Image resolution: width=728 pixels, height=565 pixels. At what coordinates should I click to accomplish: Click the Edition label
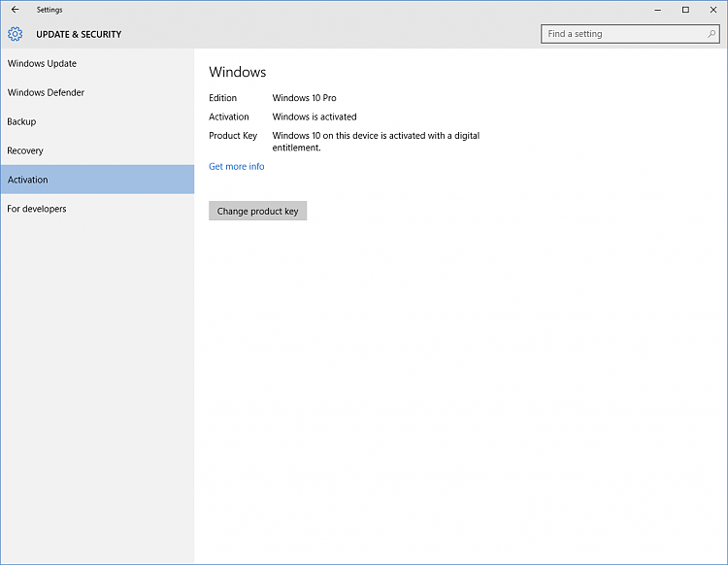click(x=222, y=98)
